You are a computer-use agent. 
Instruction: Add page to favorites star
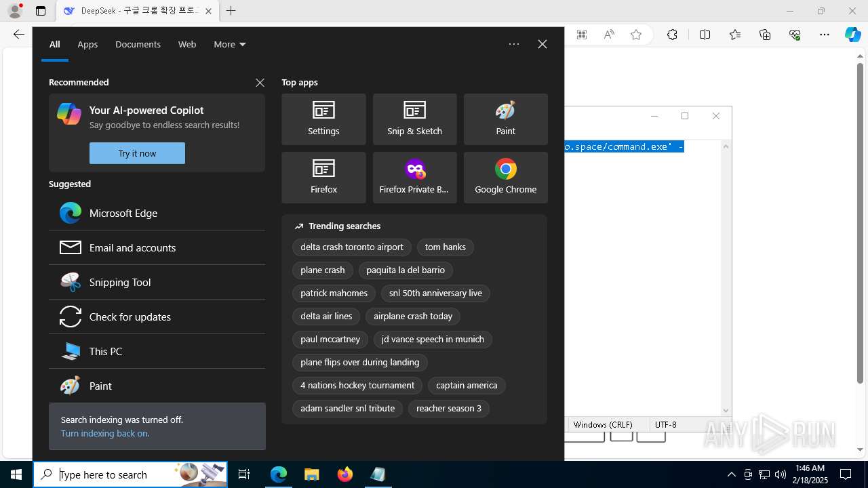(636, 35)
